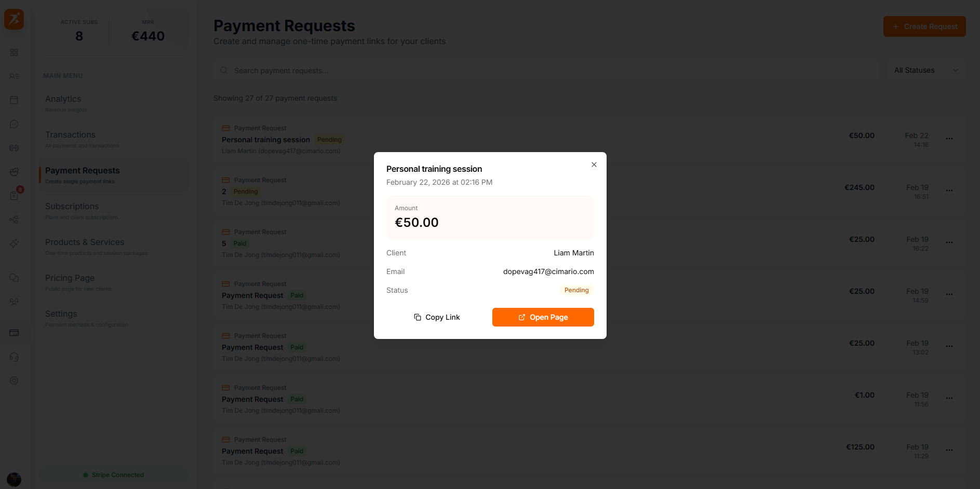Open the options menu for the Feb 22 request
The width and height of the screenshot is (980, 489).
pyautogui.click(x=949, y=139)
